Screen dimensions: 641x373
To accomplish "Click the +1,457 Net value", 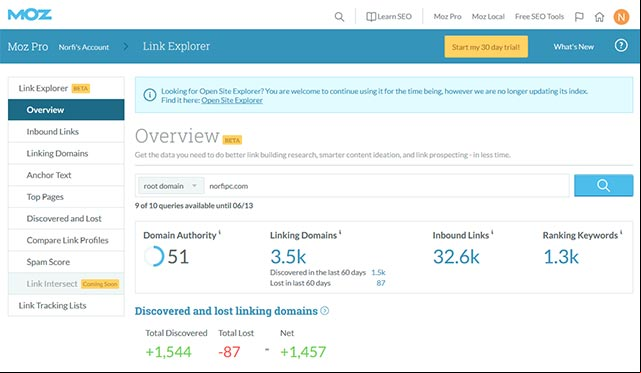I will coord(303,352).
